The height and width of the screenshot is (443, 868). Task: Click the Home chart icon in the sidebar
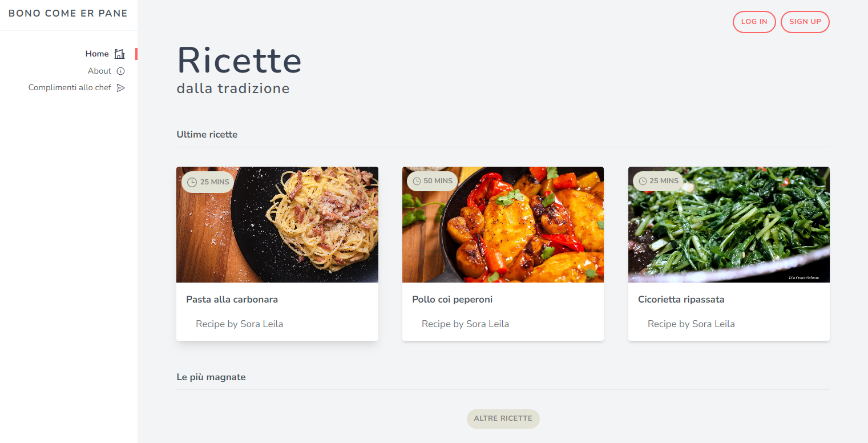tap(119, 53)
